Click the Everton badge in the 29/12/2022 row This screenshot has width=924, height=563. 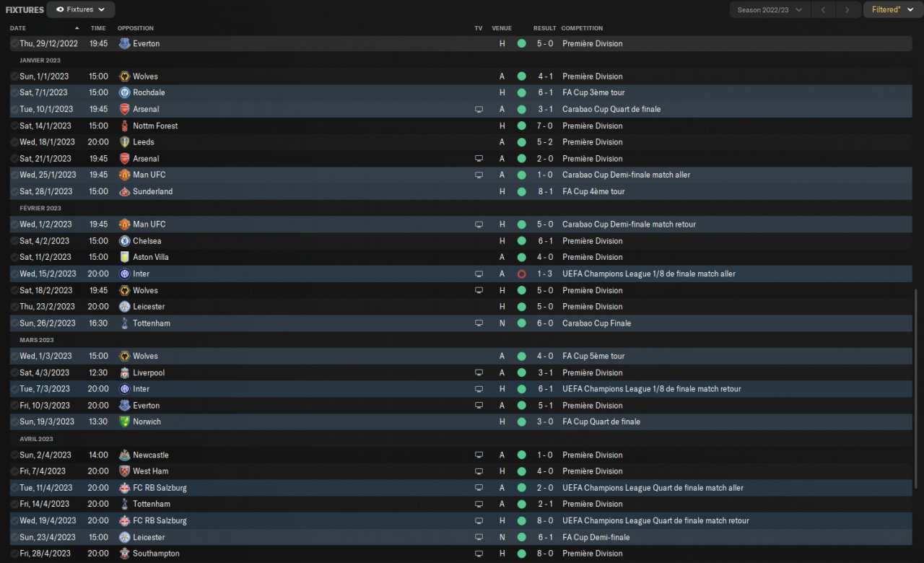point(124,43)
